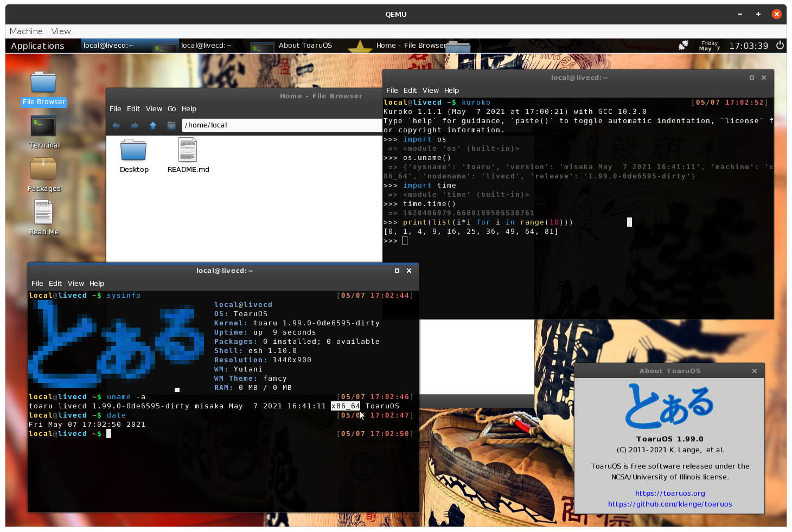792x532 pixels.
Task: Open the Edit menu in the Kuroko terminal
Action: (410, 90)
